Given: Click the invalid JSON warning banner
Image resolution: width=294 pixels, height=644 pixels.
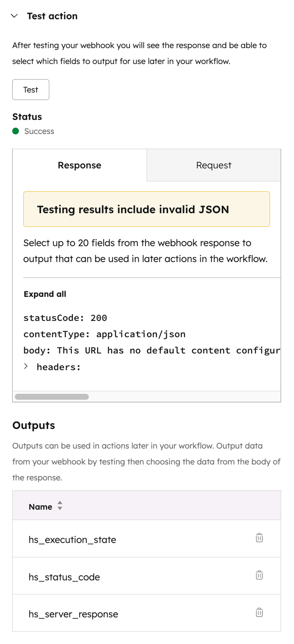Looking at the screenshot, I should pyautogui.click(x=147, y=209).
